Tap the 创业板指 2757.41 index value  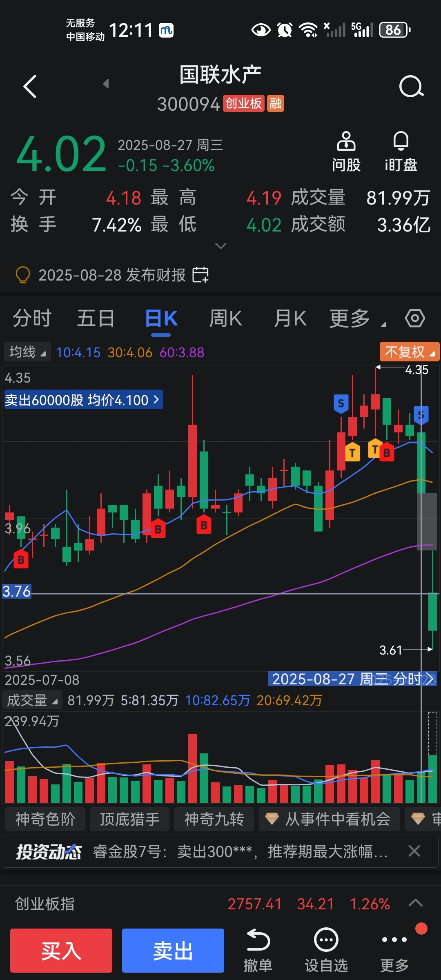click(254, 904)
